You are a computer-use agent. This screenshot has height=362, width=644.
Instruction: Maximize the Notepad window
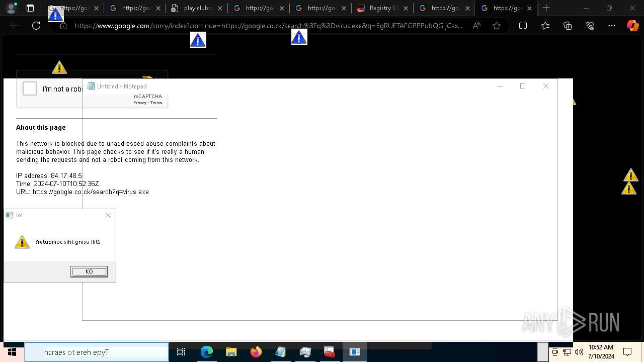(x=523, y=86)
